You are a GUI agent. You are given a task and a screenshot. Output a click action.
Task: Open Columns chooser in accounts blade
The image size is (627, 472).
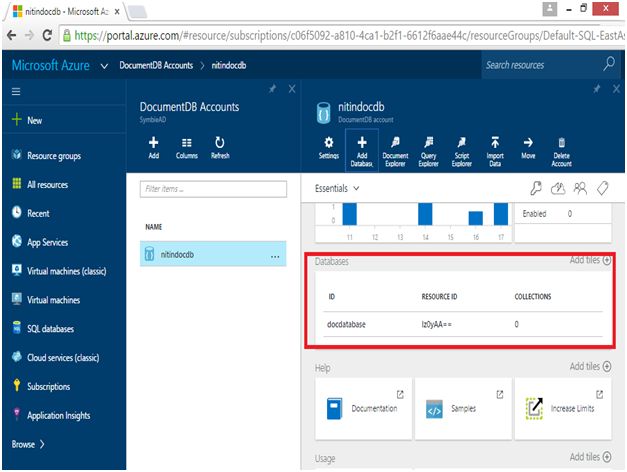click(x=187, y=148)
